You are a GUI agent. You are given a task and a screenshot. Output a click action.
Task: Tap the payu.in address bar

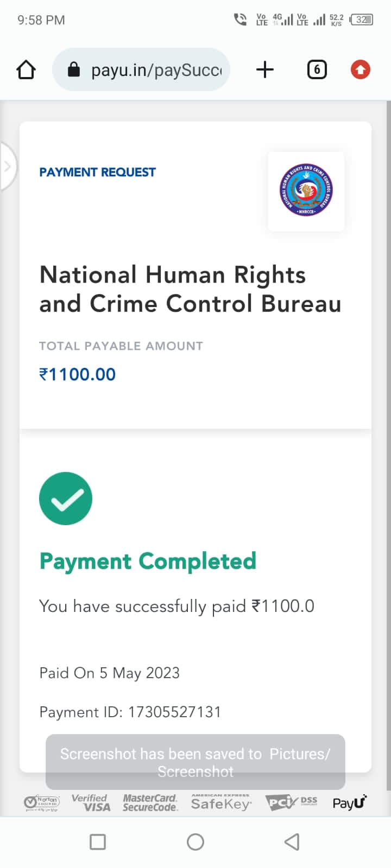coord(156,70)
